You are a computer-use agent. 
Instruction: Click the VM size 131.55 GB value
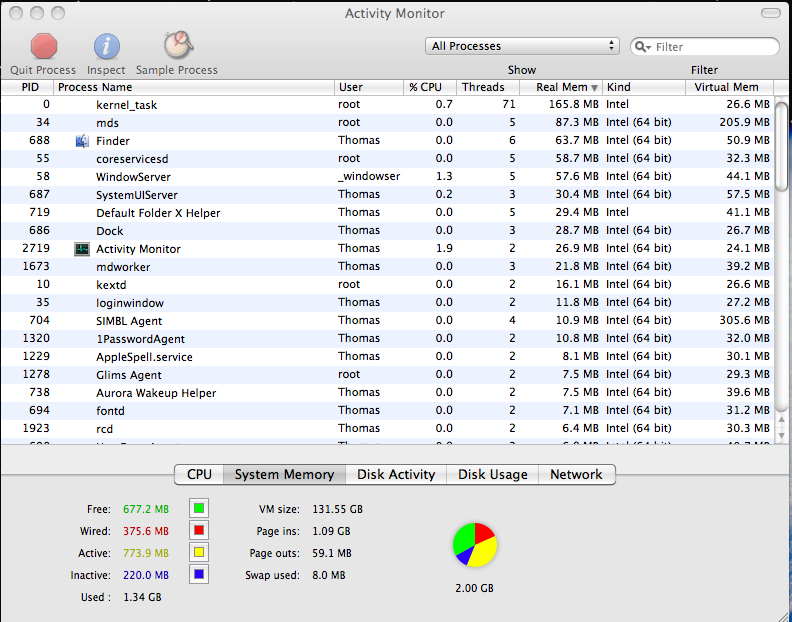point(337,509)
